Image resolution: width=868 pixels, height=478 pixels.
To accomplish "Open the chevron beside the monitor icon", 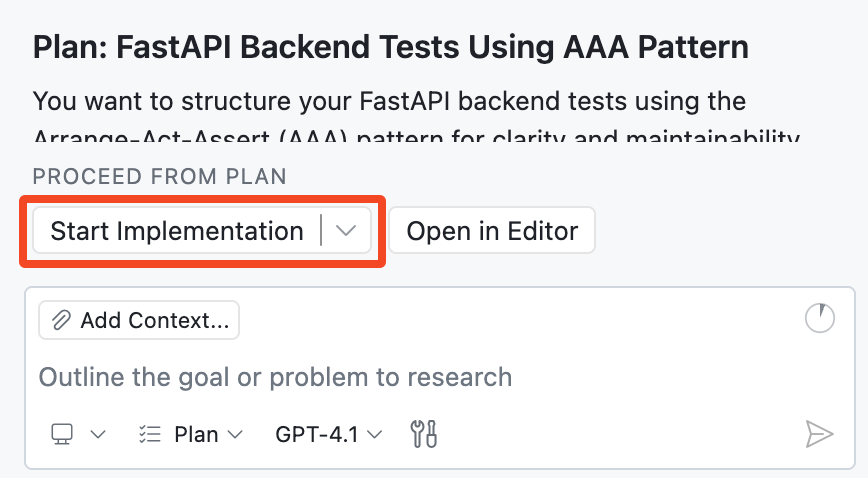I will [x=98, y=435].
